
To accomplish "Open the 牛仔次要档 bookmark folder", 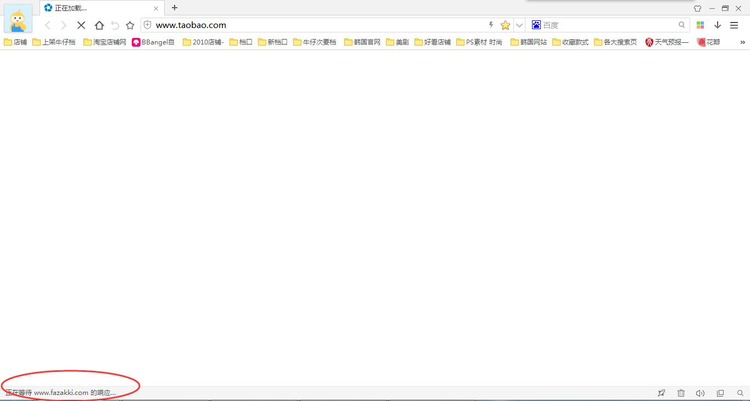I will coord(315,42).
